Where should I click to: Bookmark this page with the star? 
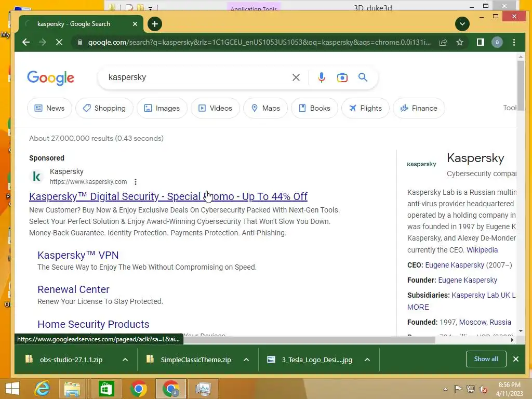pyautogui.click(x=459, y=42)
